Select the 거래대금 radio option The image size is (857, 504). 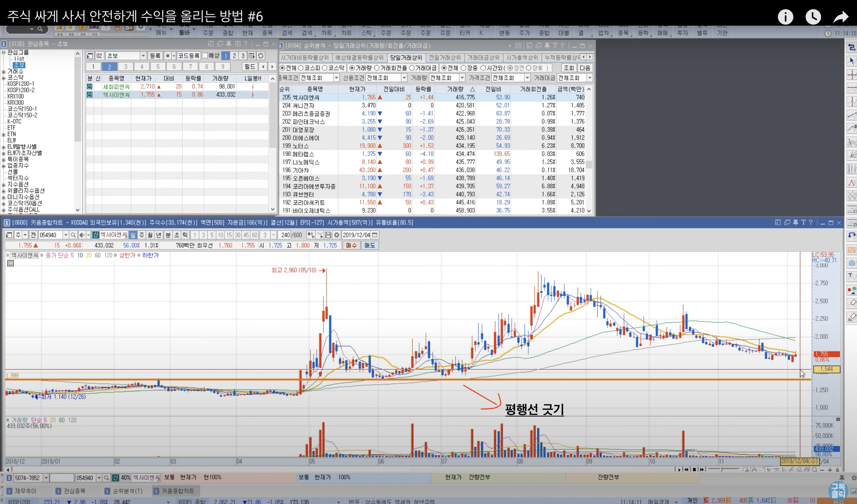click(x=412, y=68)
